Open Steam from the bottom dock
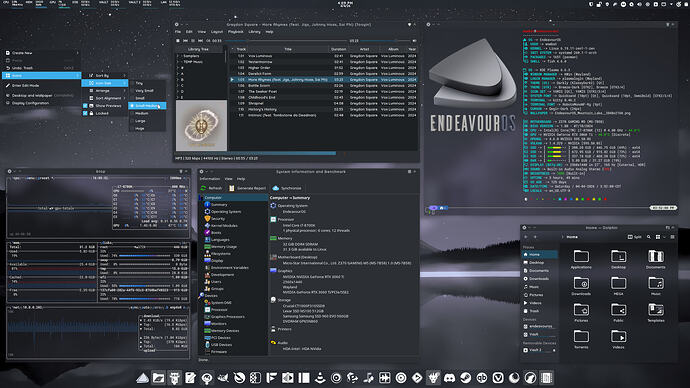This screenshot has height=388, width=690. click(466, 377)
